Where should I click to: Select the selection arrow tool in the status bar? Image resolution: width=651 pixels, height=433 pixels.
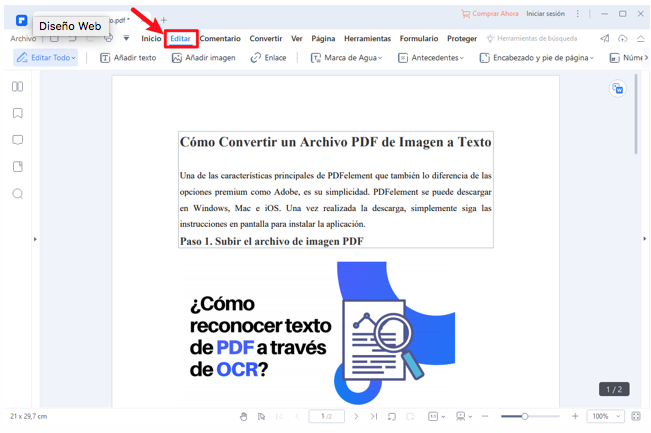click(x=262, y=416)
